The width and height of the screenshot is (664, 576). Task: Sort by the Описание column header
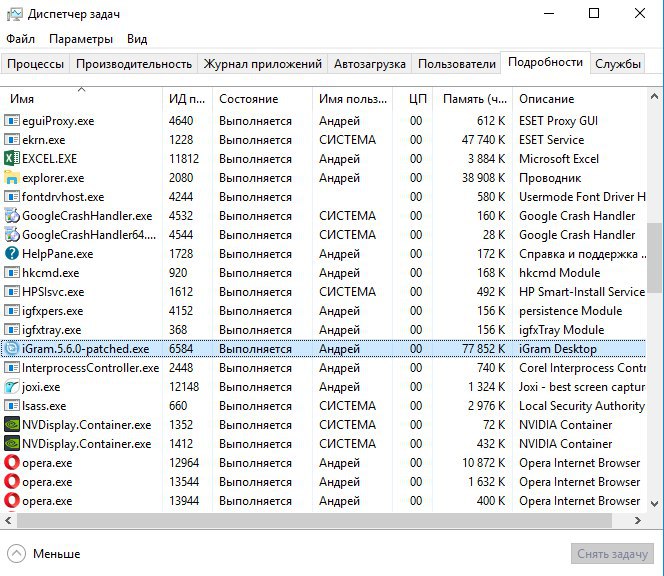(x=580, y=99)
